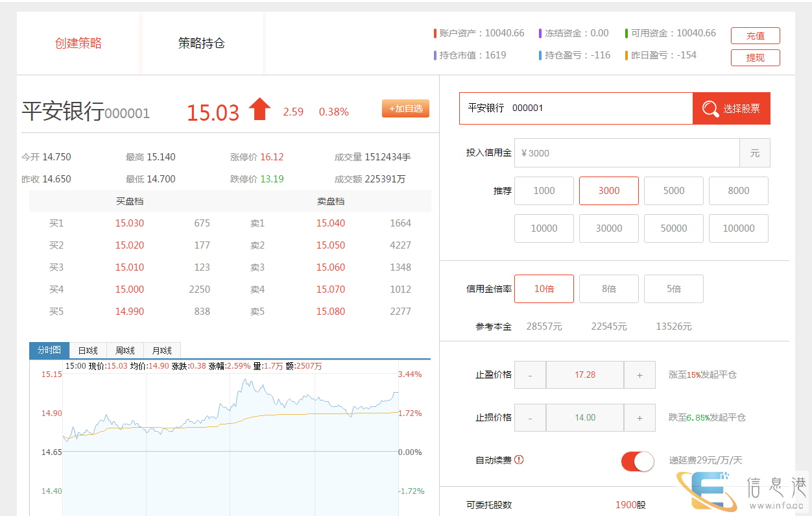812x516 pixels.
Task: Click 买1 price 15.030
Action: 130,223
